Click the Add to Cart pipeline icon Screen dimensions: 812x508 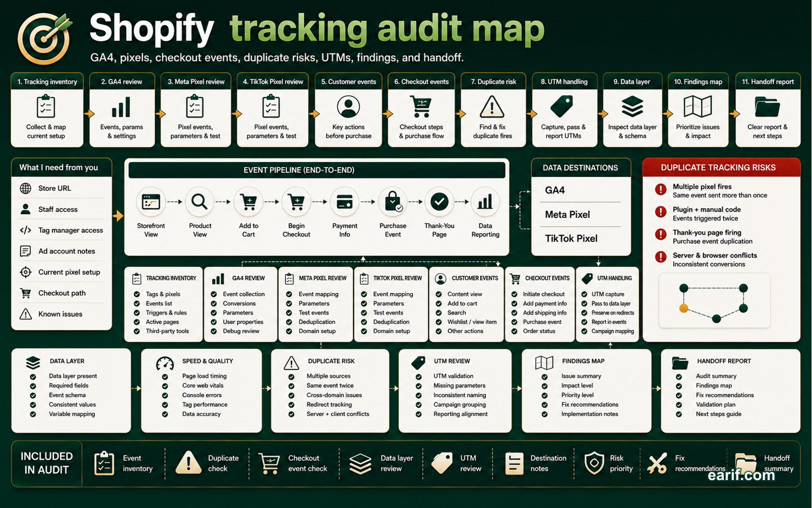tap(248, 202)
